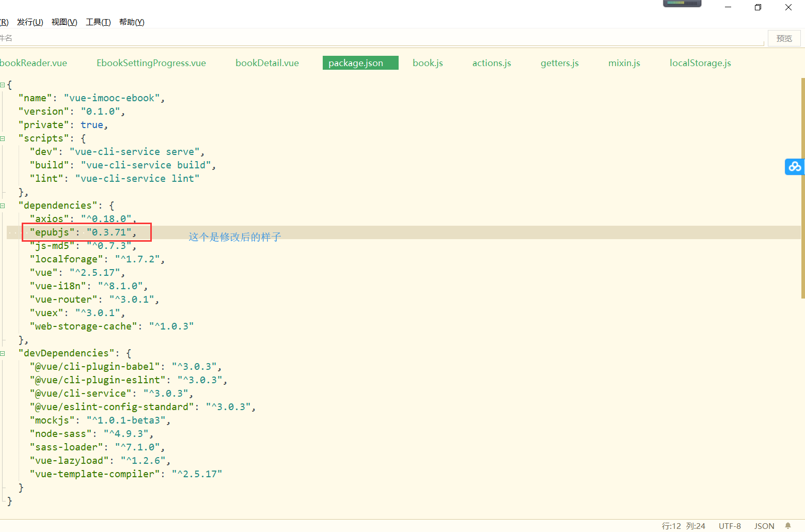The width and height of the screenshot is (805, 532).
Task: Click the "vue-i18n": "^8.1.0" line
Action: 89,286
